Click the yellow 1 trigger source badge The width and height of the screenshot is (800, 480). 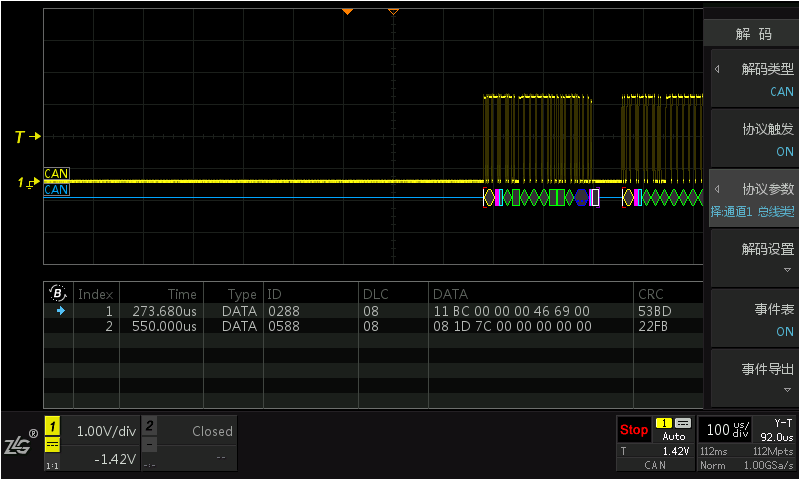point(664,423)
